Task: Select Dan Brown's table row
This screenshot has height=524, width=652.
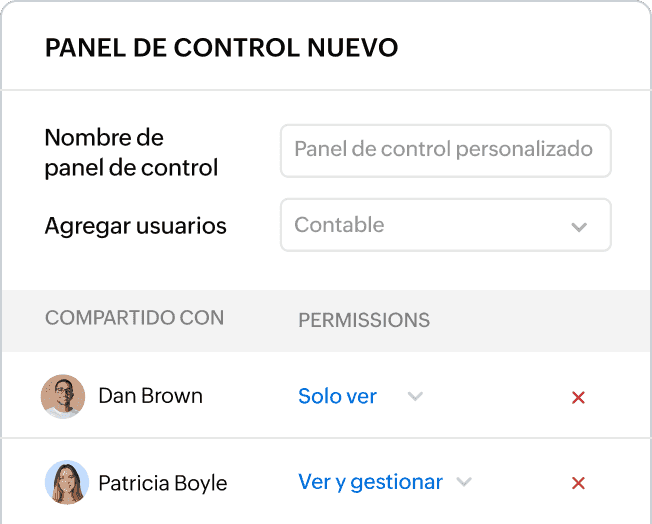Action: point(326,395)
